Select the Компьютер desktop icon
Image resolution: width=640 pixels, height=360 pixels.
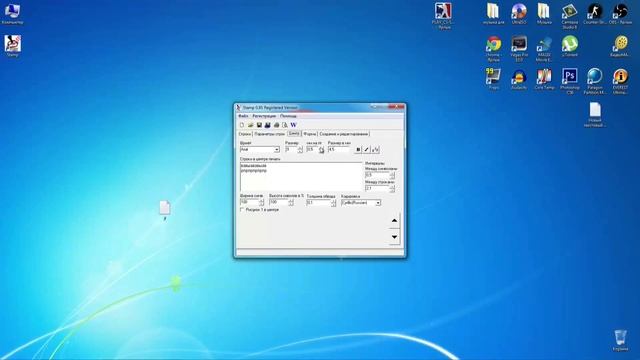[12, 13]
